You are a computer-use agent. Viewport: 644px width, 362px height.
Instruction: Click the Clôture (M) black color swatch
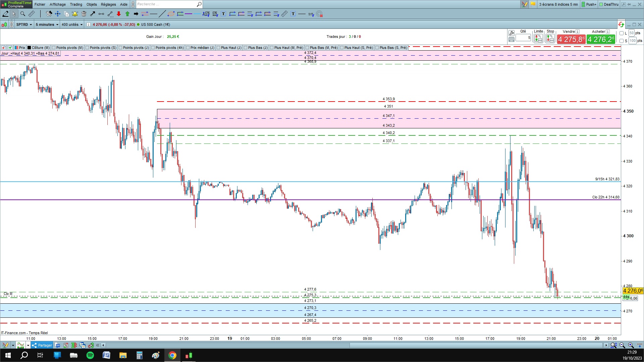[x=29, y=48]
